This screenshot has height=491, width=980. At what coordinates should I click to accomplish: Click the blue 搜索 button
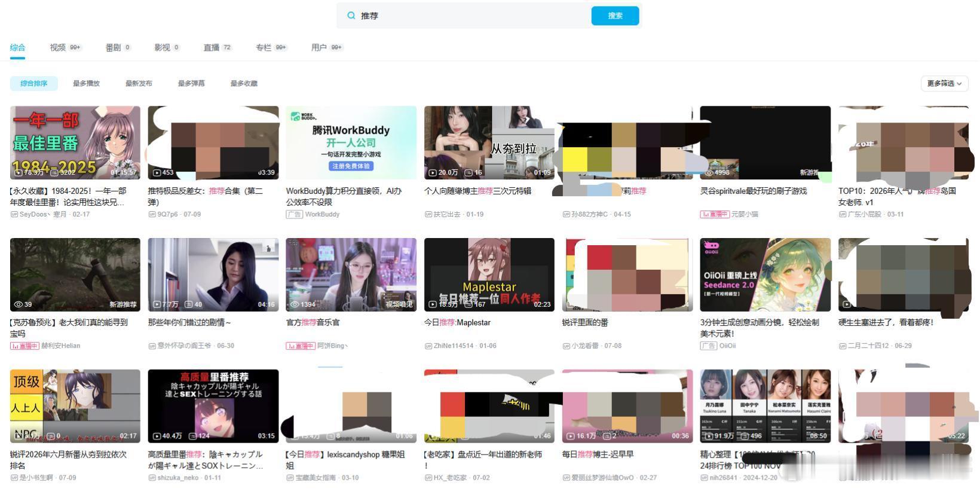point(615,16)
